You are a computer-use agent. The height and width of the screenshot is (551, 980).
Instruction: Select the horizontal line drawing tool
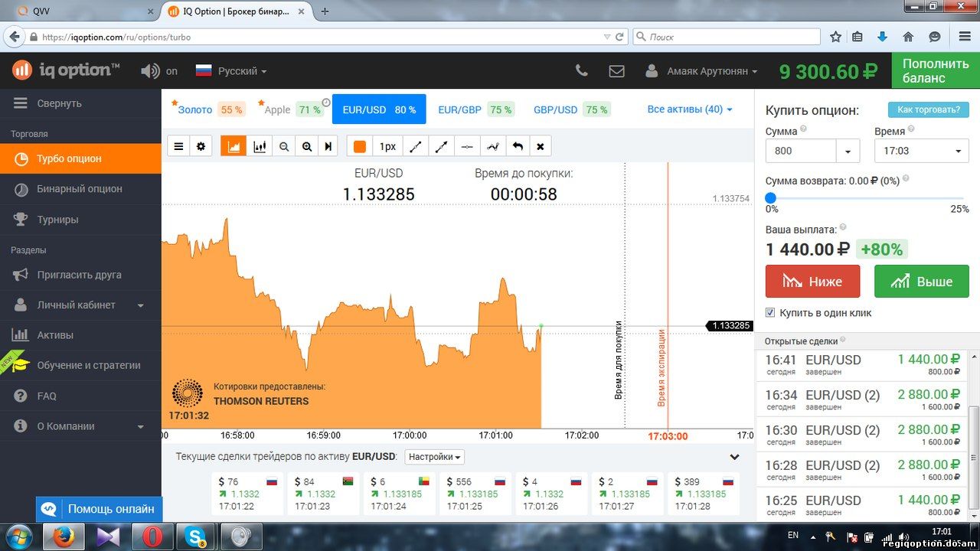[467, 146]
